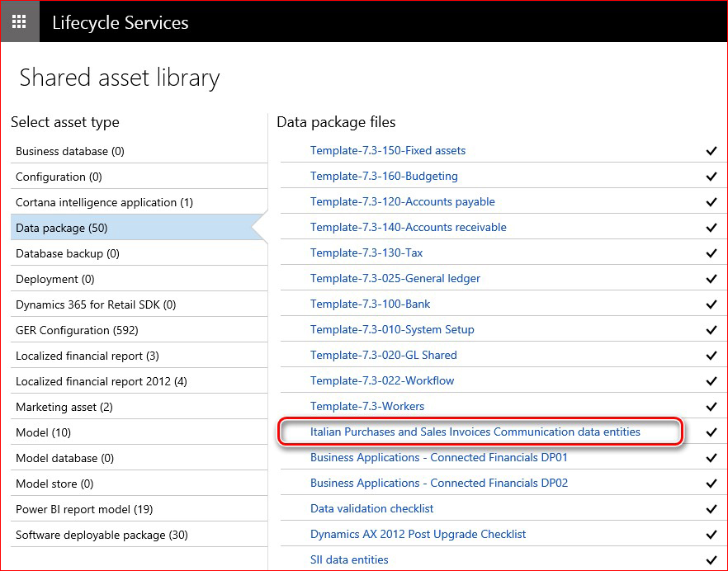Click checkmark for SII data entities
This screenshot has height=571, width=728.
[711, 559]
